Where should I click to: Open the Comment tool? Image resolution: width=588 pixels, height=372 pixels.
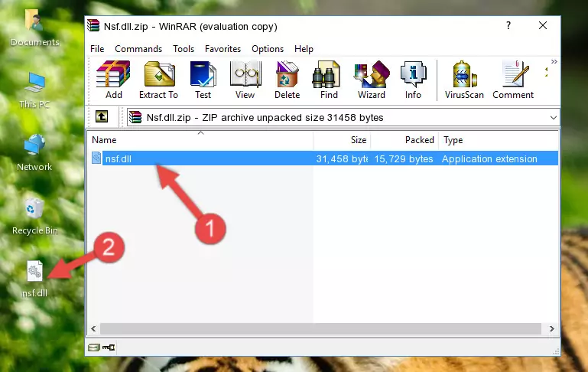point(513,80)
